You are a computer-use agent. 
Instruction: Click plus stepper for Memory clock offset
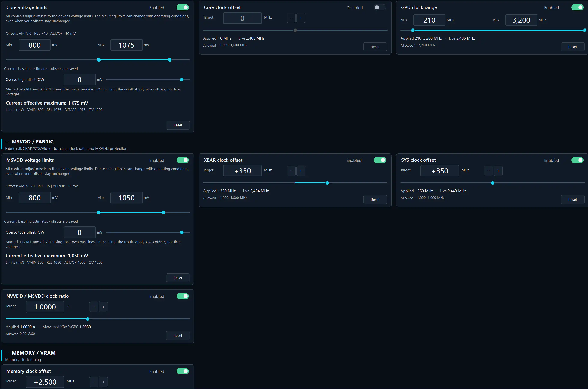(x=103, y=382)
